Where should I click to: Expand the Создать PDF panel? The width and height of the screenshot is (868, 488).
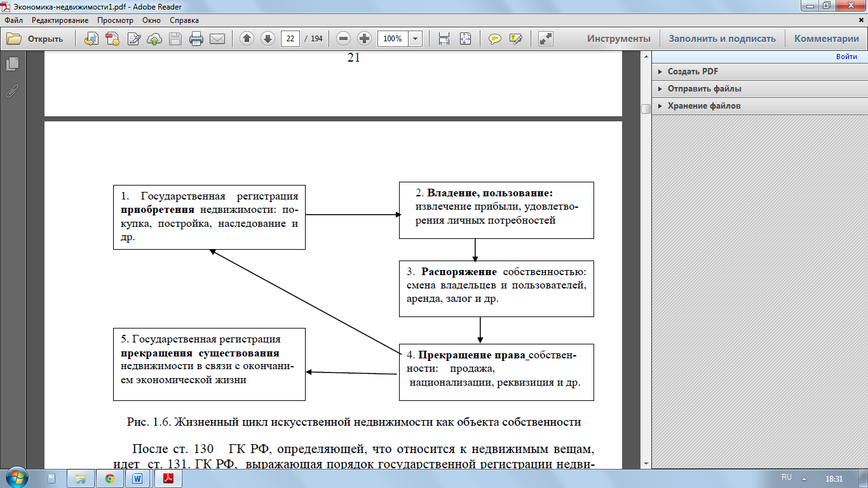click(693, 72)
